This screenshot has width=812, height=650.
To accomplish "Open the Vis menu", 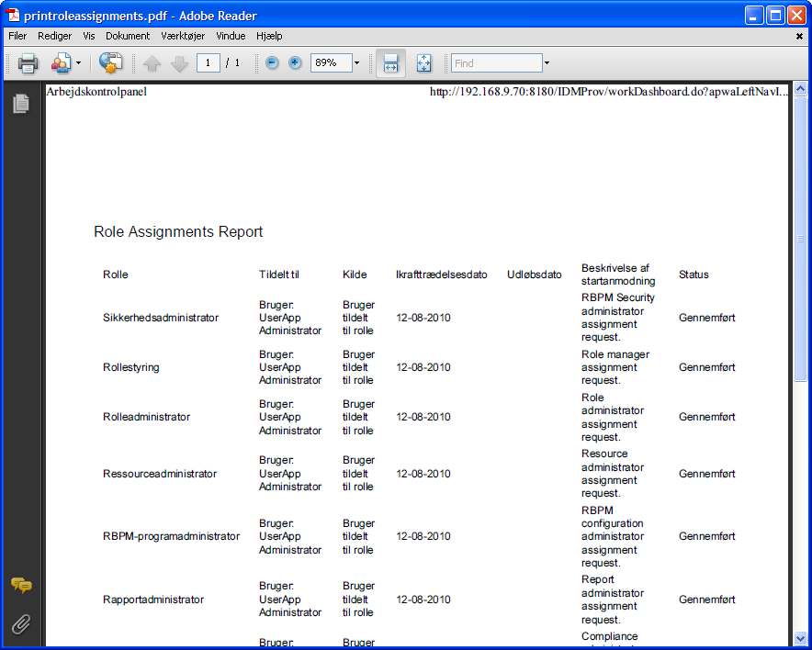I will [88, 36].
